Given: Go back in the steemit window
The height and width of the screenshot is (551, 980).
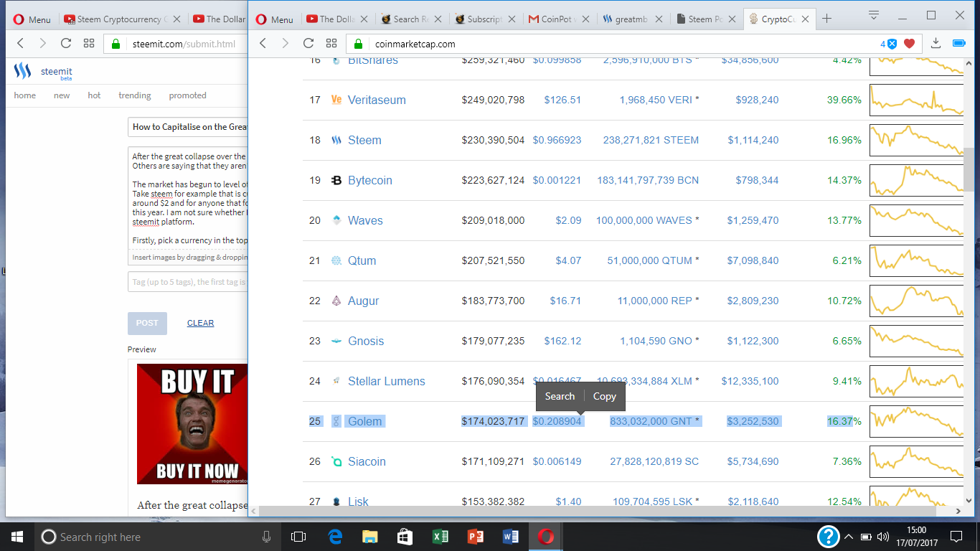Looking at the screenshot, I should (20, 44).
